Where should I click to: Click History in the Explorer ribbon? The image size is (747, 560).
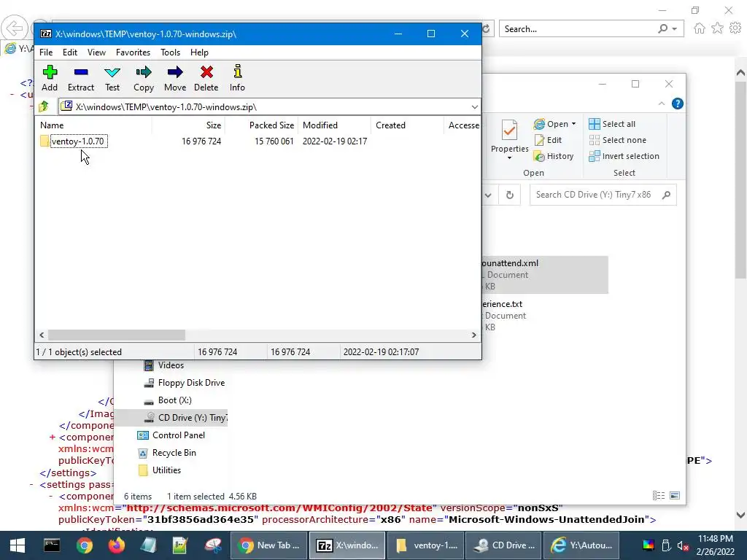click(554, 156)
